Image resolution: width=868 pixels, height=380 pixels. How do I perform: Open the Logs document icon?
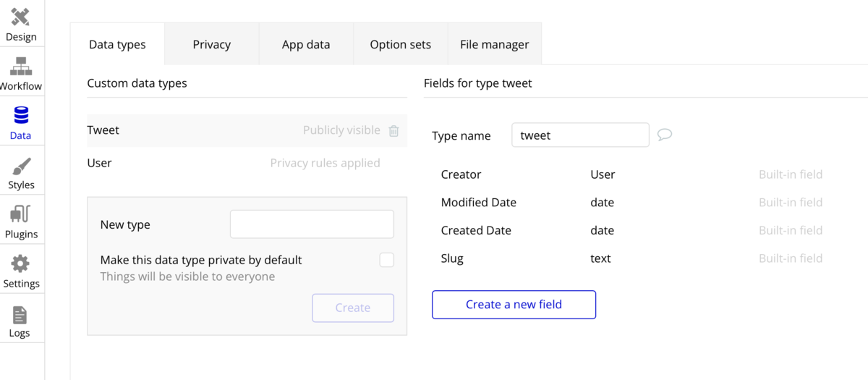tap(20, 315)
